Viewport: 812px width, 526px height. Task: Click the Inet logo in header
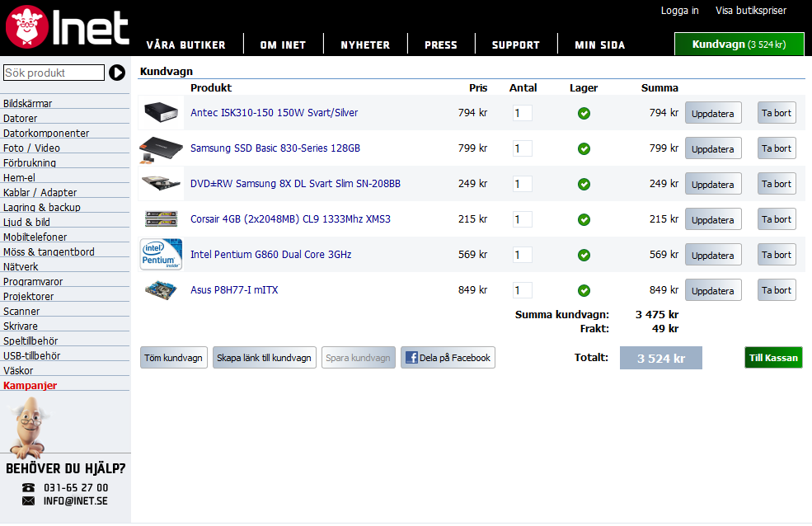(67, 27)
